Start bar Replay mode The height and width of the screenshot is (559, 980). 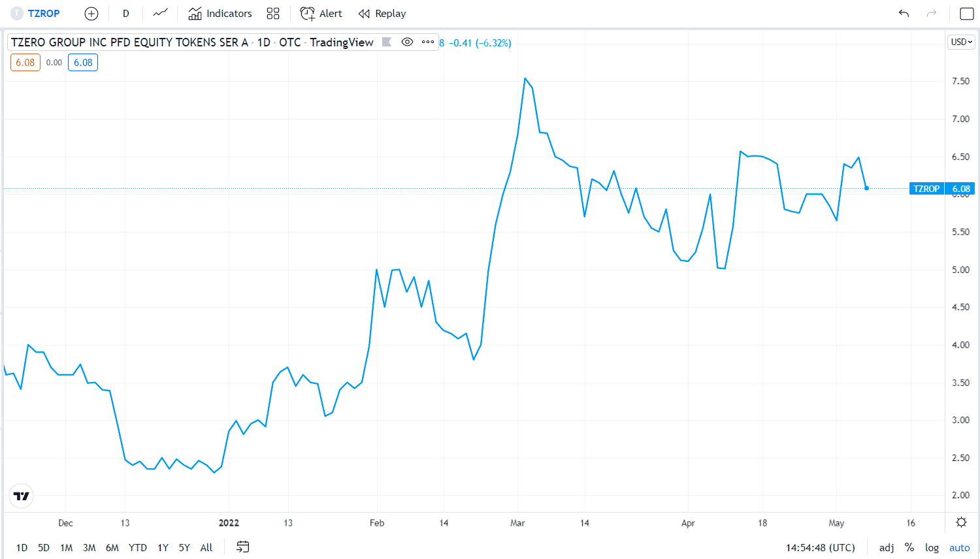coord(382,13)
